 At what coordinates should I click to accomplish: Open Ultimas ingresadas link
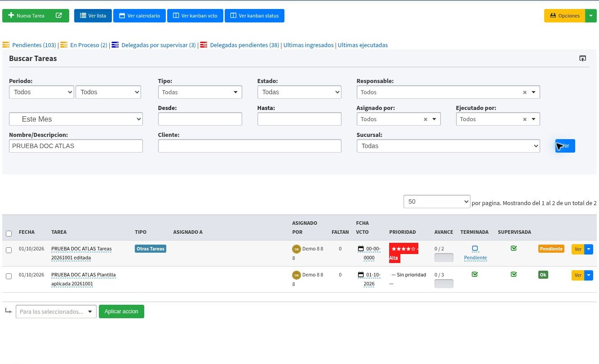(309, 45)
